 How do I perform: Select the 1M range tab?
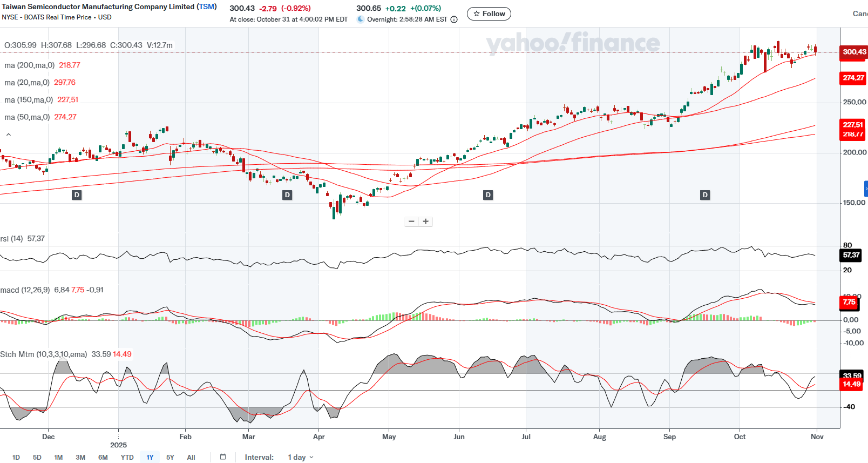coord(58,457)
